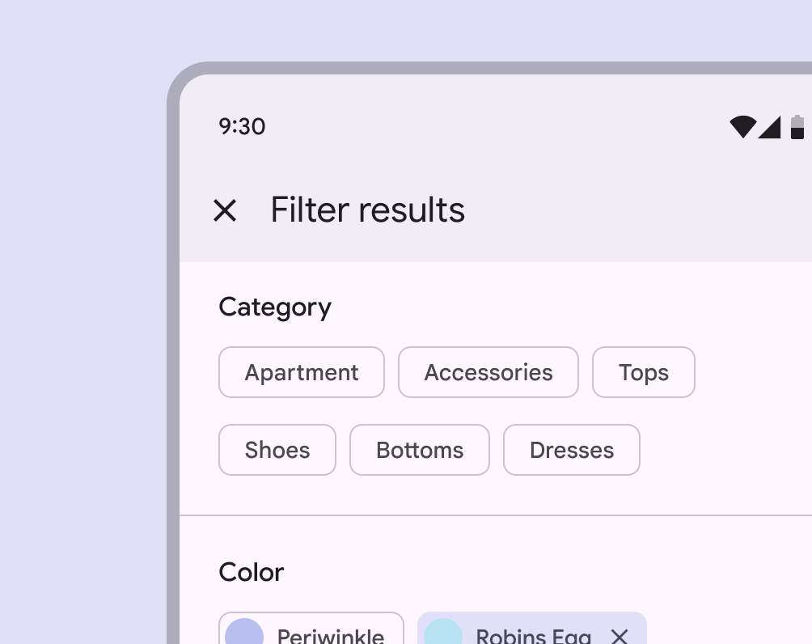Image resolution: width=812 pixels, height=644 pixels.
Task: Tap the Wi-Fi status icon
Action: tap(742, 127)
